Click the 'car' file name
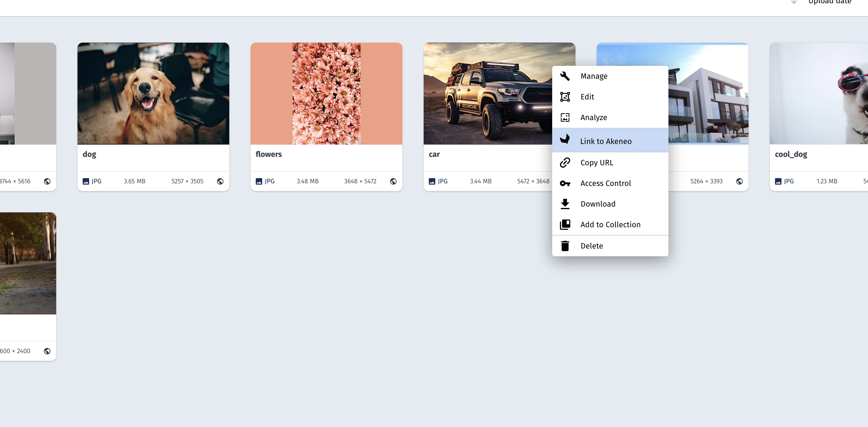 434,154
